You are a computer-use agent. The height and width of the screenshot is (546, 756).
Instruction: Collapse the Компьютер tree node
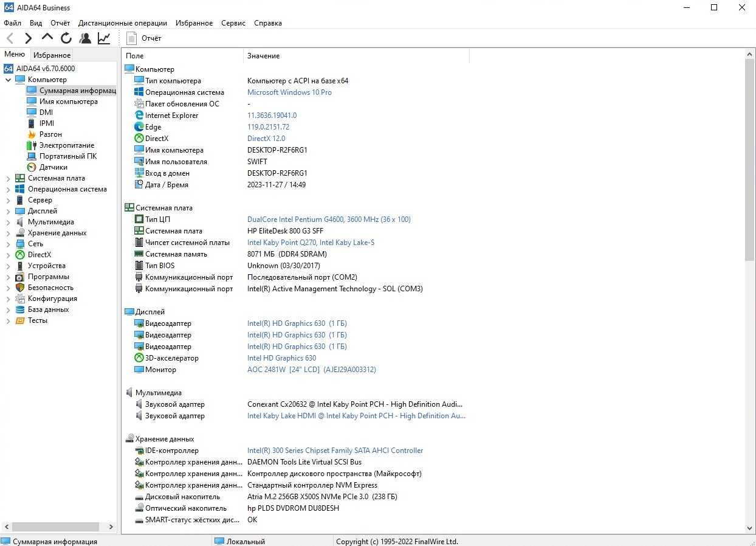point(8,80)
